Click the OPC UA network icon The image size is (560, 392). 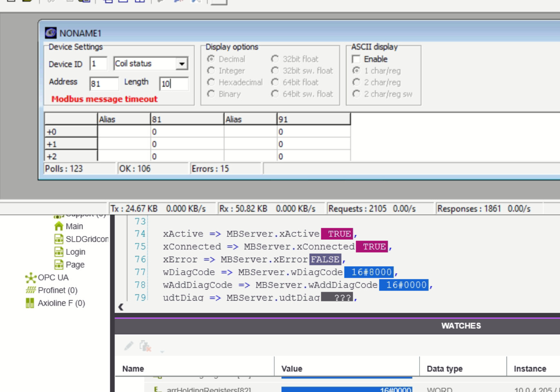tap(31, 278)
